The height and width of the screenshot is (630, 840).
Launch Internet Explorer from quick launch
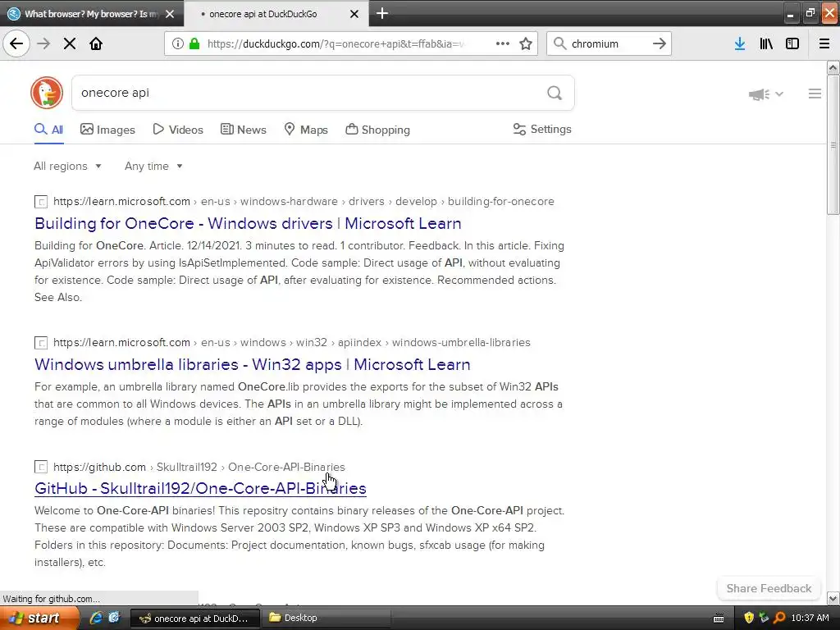click(x=96, y=618)
